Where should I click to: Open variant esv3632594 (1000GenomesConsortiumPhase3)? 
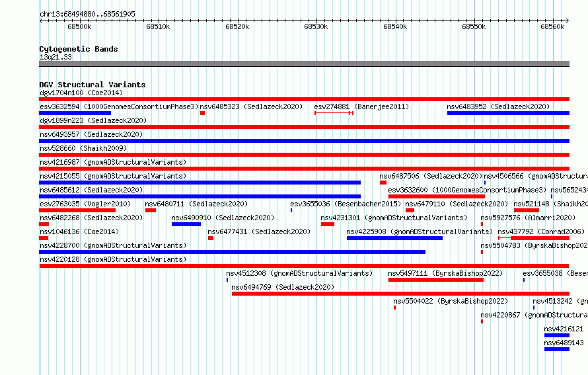tap(119, 106)
